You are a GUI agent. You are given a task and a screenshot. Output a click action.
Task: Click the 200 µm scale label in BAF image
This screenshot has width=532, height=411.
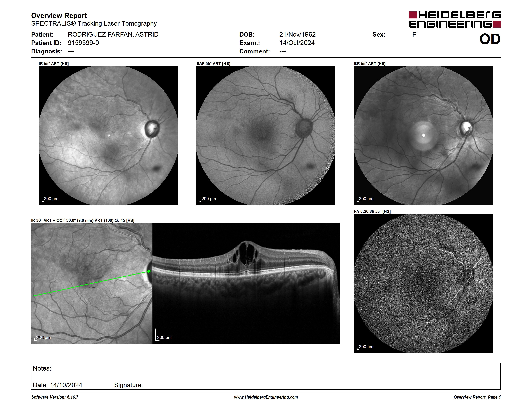tap(209, 199)
